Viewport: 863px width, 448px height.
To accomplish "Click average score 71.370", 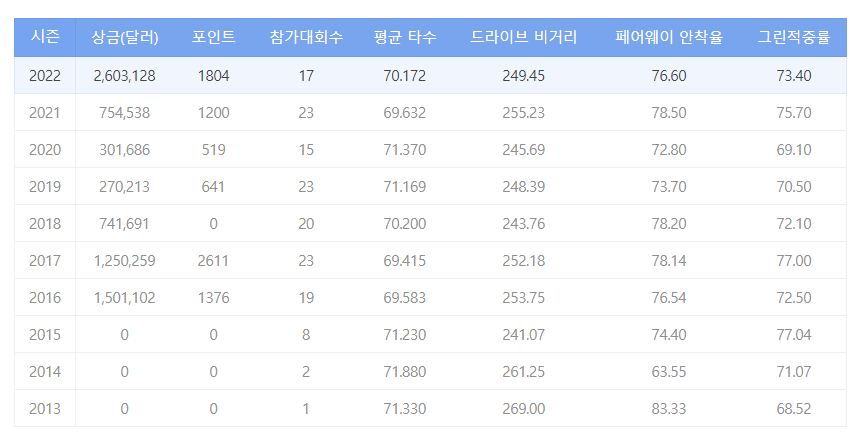I will 405,149.
